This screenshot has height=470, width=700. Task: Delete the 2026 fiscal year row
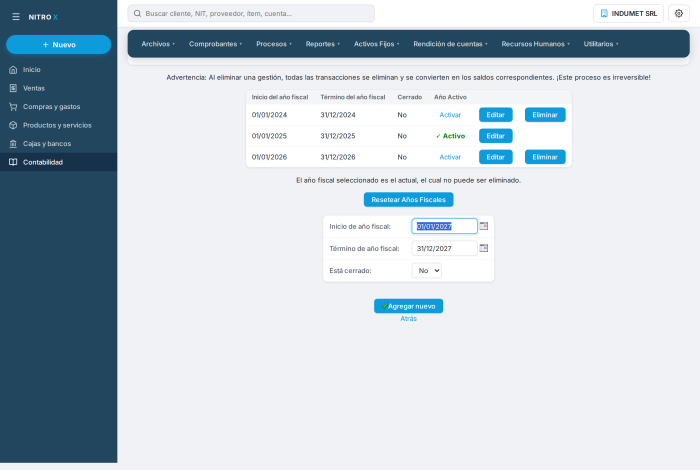point(545,157)
